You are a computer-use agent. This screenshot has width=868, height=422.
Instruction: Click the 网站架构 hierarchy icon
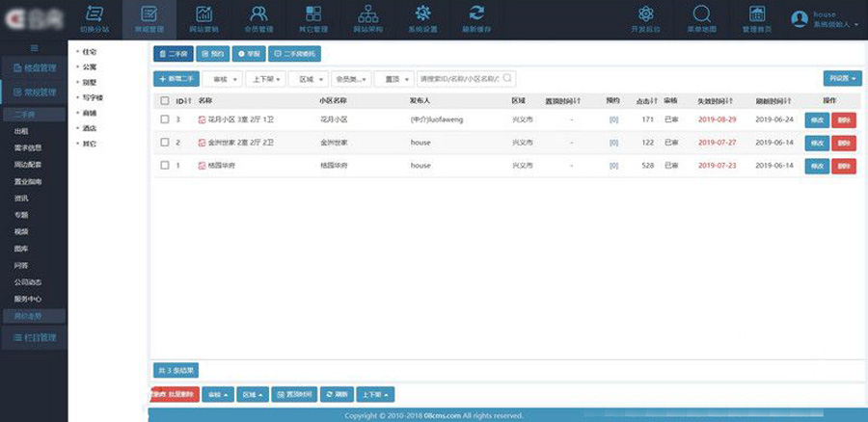[367, 13]
